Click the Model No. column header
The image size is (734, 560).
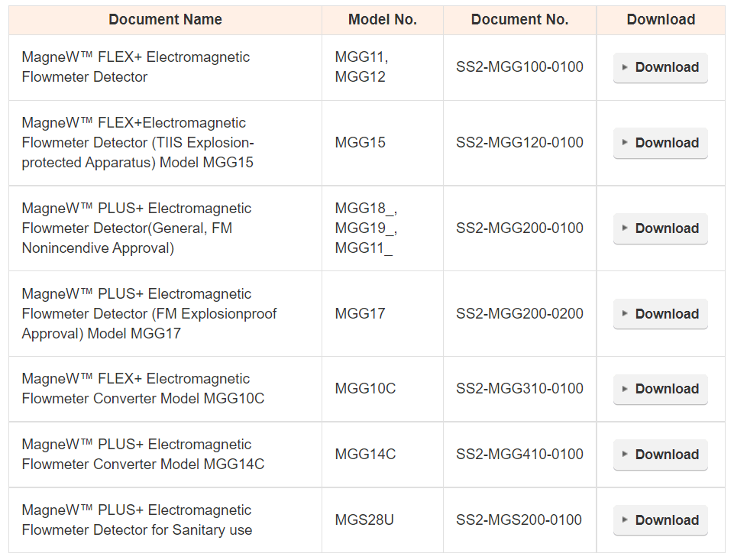point(382,20)
